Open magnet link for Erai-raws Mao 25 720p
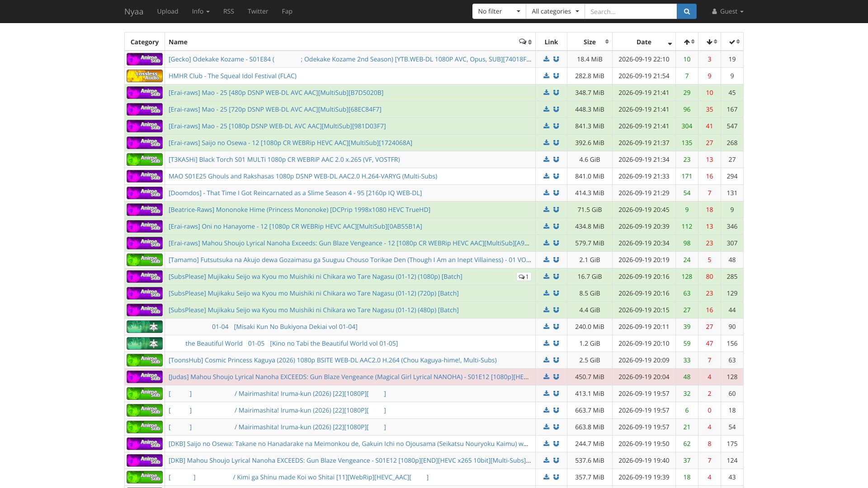This screenshot has height=488, width=868. tap(556, 109)
